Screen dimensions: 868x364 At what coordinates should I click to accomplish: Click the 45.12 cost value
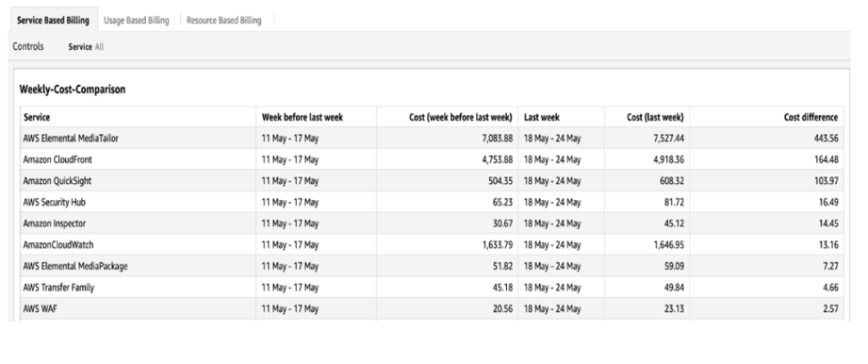click(x=674, y=223)
